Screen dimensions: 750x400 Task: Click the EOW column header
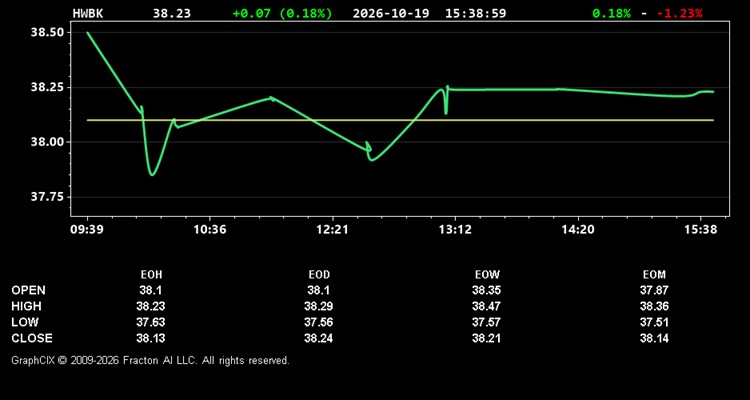(487, 275)
